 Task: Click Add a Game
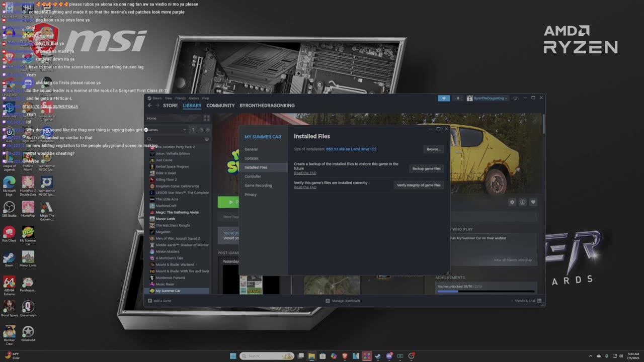pyautogui.click(x=159, y=301)
